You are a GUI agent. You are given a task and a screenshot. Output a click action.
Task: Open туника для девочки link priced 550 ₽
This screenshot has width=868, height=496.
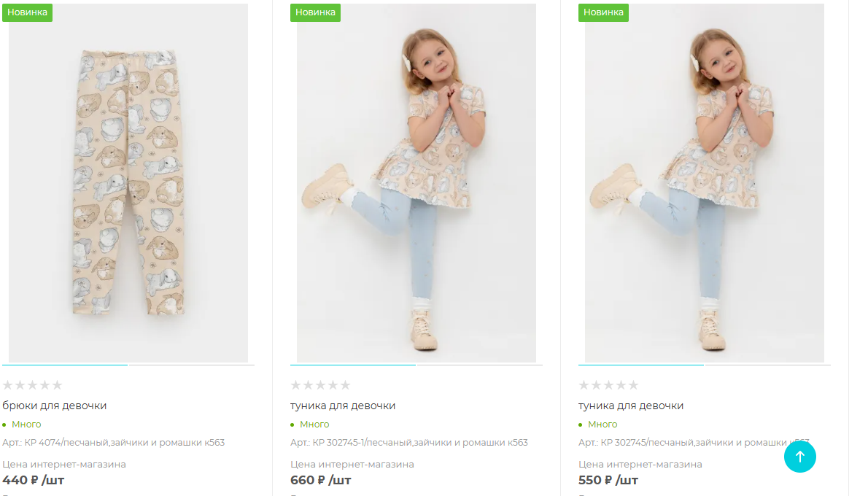pos(631,406)
